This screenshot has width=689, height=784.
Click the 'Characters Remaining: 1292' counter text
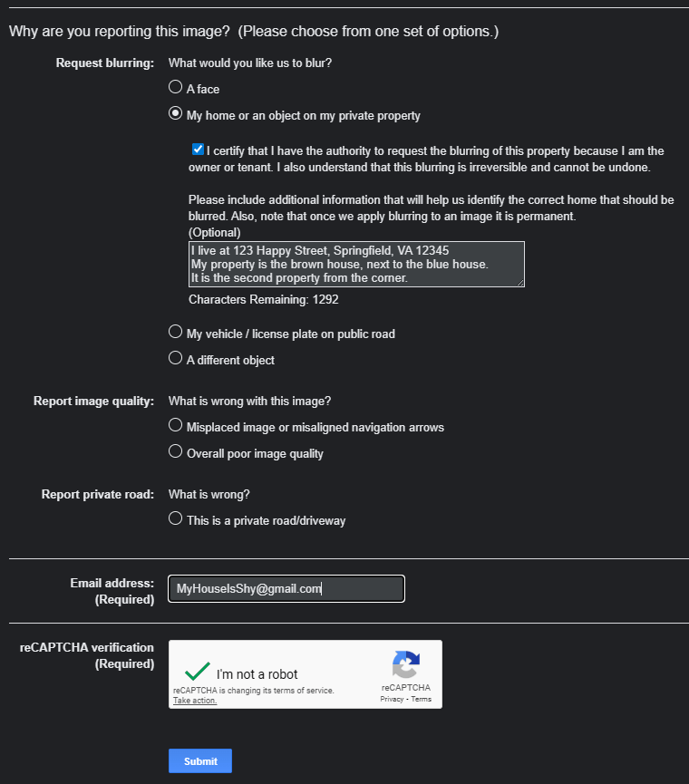[263, 299]
